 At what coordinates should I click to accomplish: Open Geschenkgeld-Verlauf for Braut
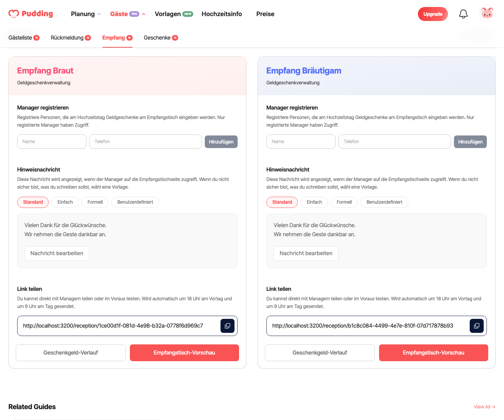coord(71,353)
